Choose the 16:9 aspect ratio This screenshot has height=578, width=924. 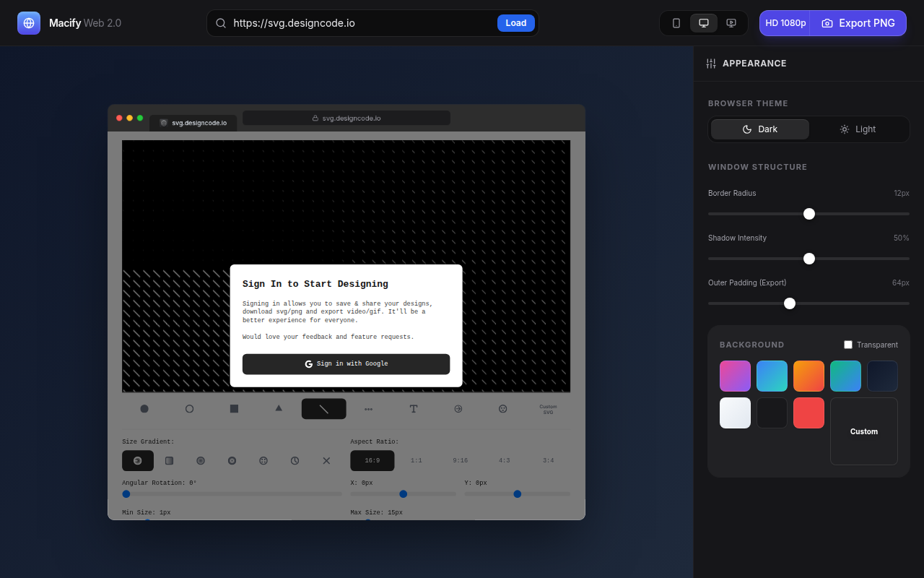[x=372, y=460]
